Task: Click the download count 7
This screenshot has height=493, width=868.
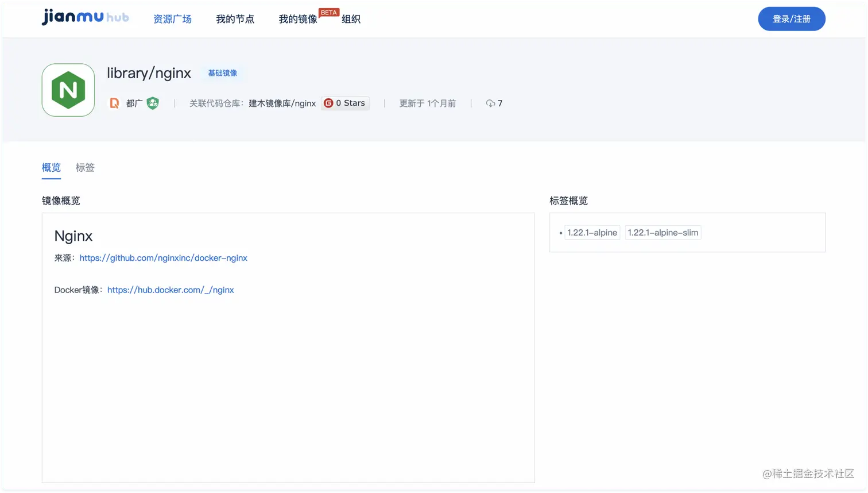Action: click(500, 103)
